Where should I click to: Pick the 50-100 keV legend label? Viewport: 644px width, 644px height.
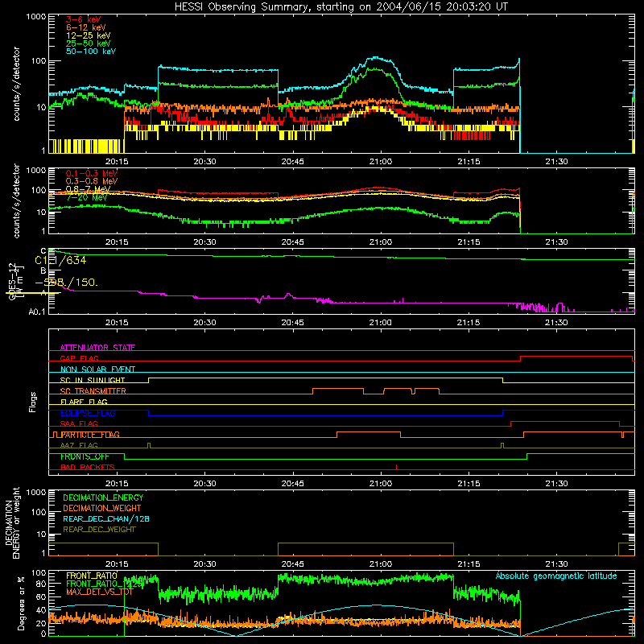click(91, 52)
